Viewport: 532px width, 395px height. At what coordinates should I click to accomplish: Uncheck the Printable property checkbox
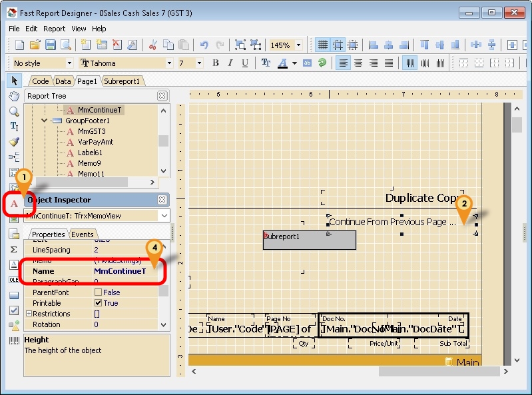click(x=99, y=303)
